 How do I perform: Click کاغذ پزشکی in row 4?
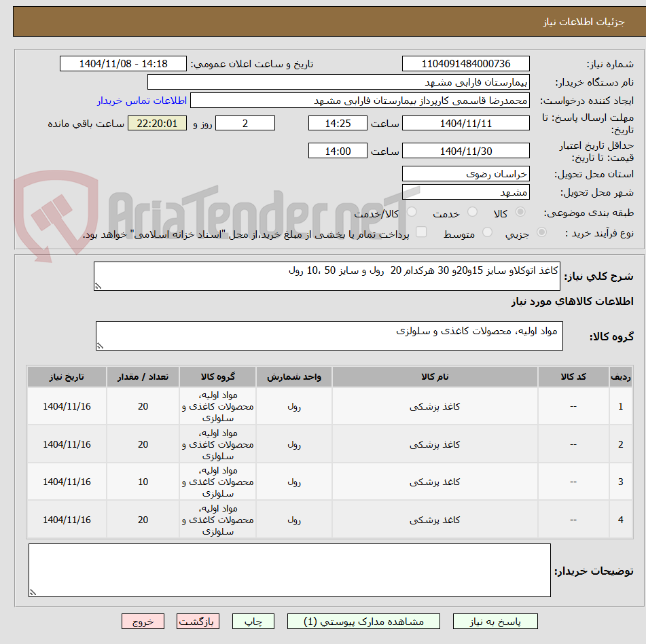click(435, 520)
